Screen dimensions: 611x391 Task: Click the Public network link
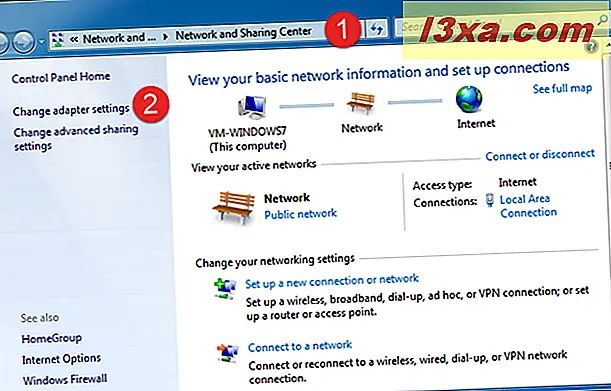coord(300,214)
